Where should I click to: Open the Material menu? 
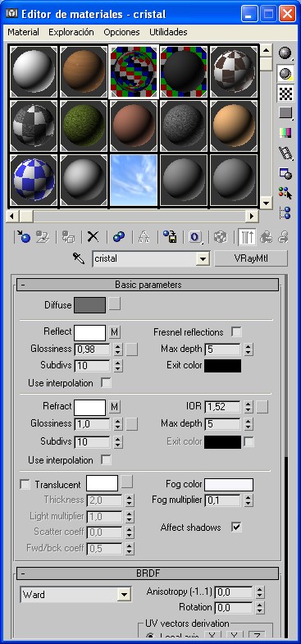coord(24,32)
